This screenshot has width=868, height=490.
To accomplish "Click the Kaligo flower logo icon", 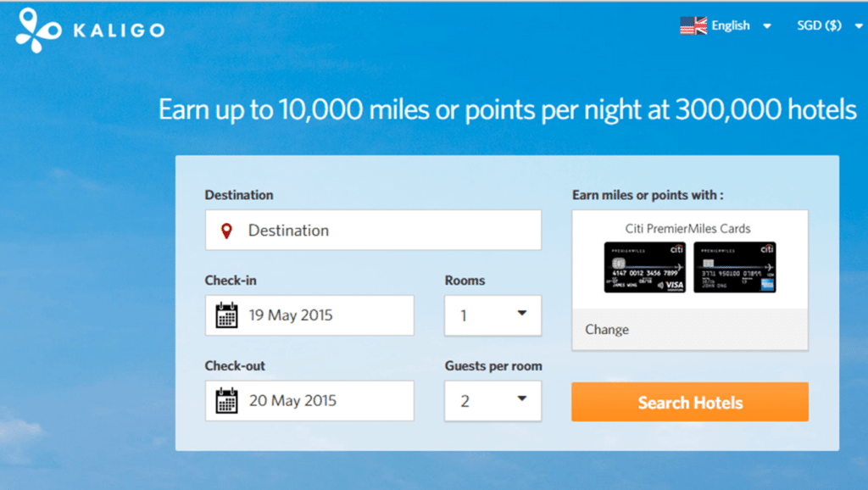I will coord(37,30).
